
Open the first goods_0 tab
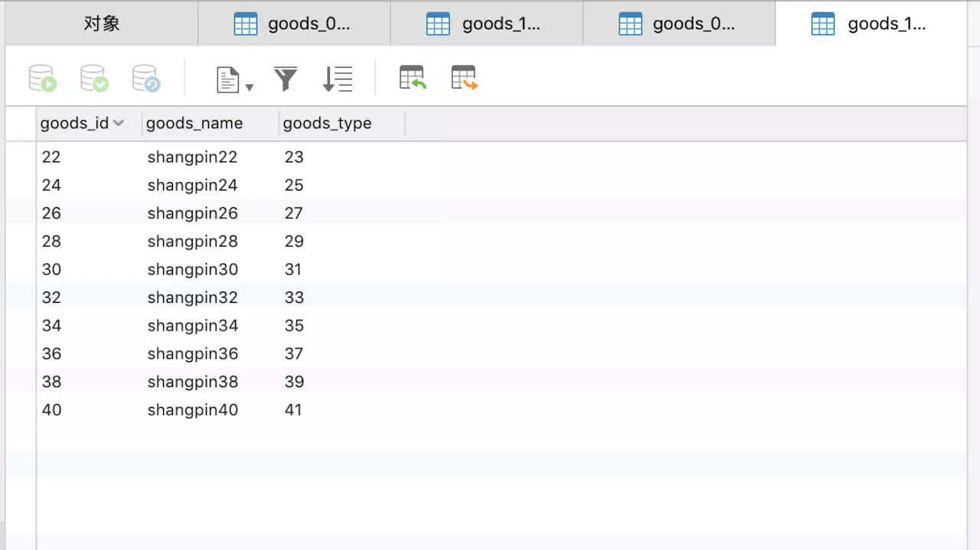click(x=294, y=24)
